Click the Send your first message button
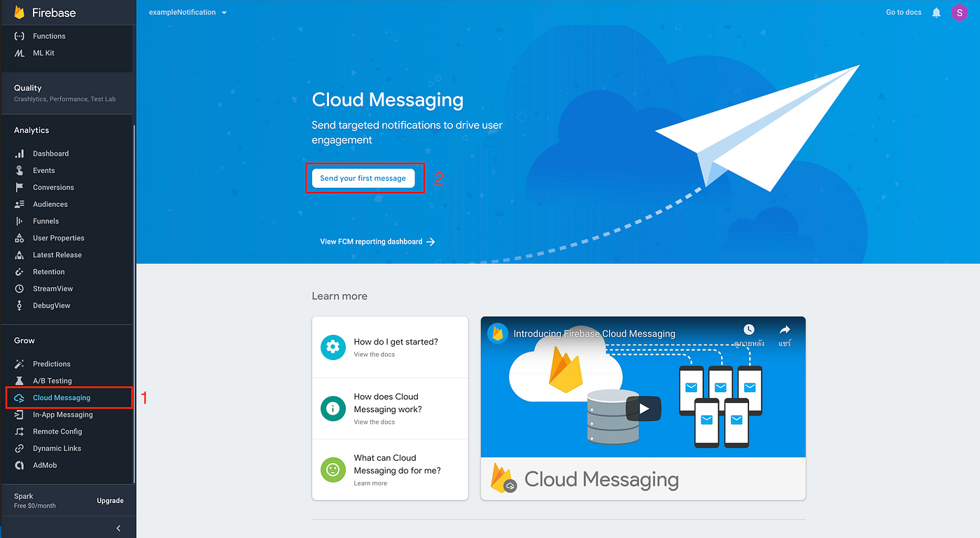This screenshot has width=980, height=538. 363,178
